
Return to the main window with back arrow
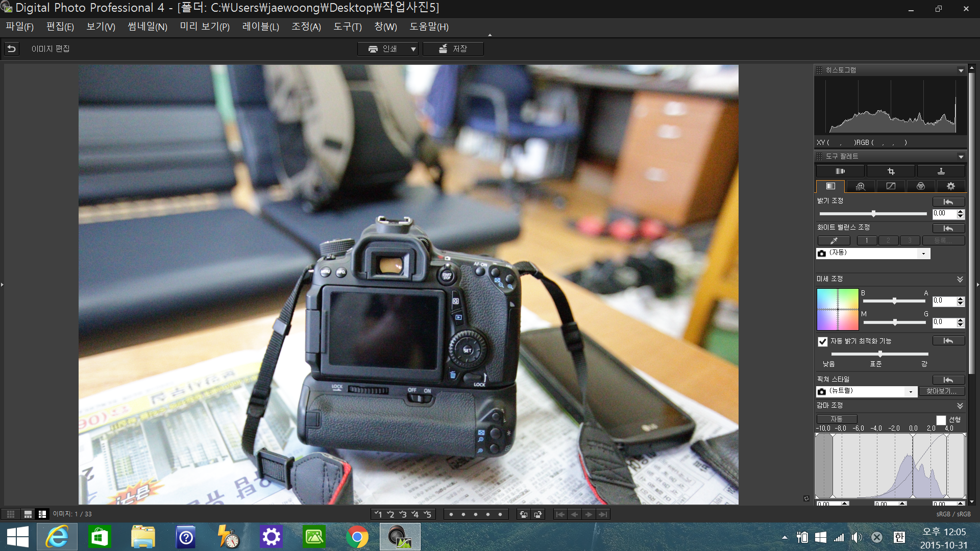12,48
